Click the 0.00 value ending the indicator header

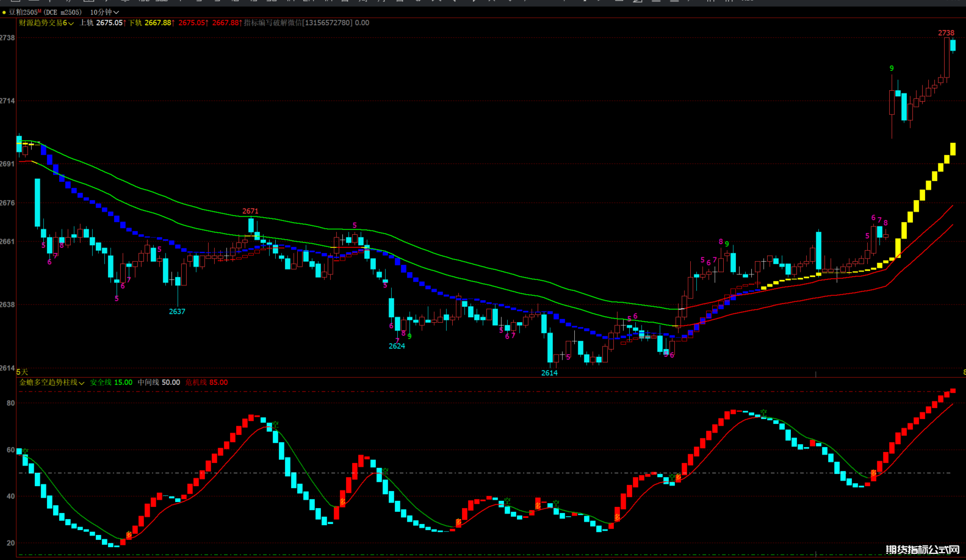coord(362,23)
